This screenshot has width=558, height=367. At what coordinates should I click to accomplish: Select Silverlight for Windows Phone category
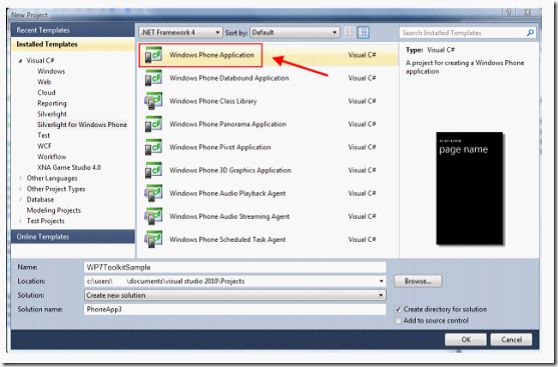pos(82,125)
